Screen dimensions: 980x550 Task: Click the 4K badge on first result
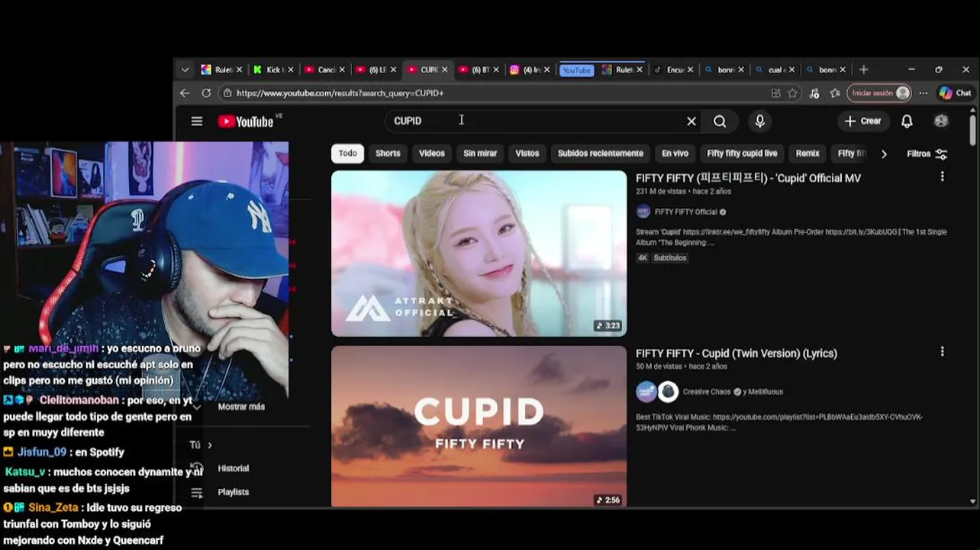pos(643,258)
